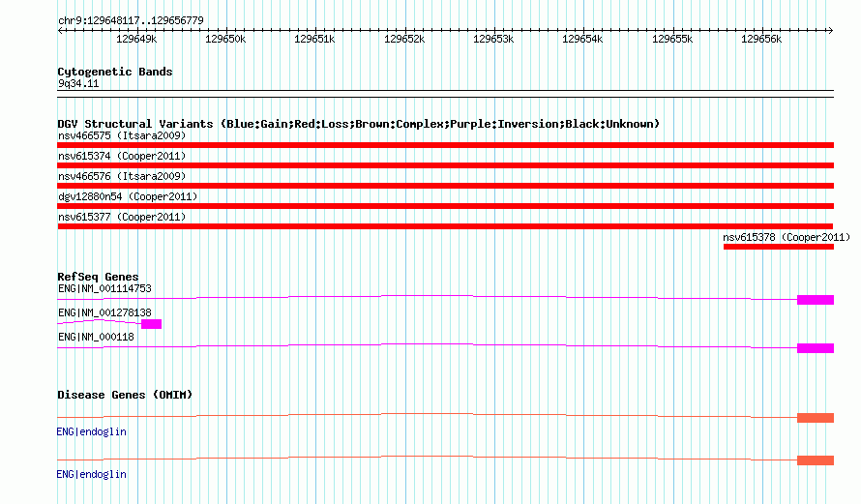The height and width of the screenshot is (504, 861).
Task: Open transcript ENG|NM_001278138 label
Action: point(104,312)
